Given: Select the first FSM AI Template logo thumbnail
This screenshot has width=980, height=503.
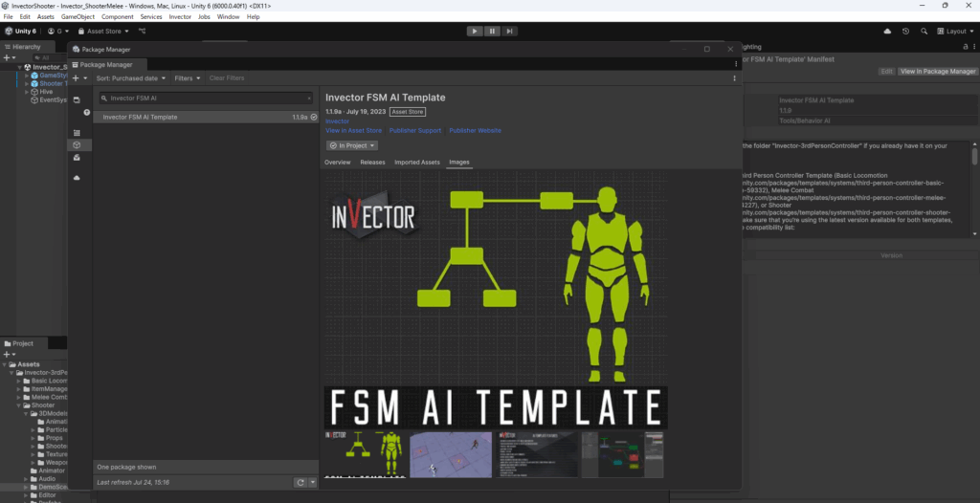Looking at the screenshot, I should pyautogui.click(x=365, y=454).
